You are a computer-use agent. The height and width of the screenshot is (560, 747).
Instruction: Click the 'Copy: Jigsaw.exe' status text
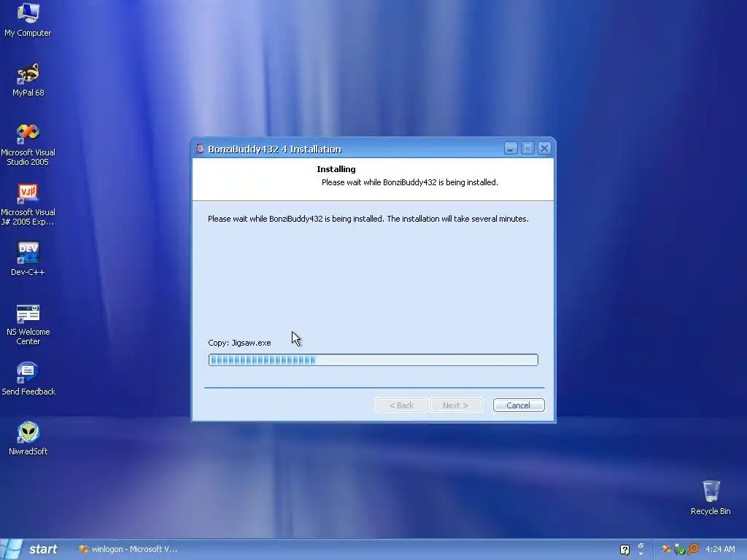[x=239, y=343]
